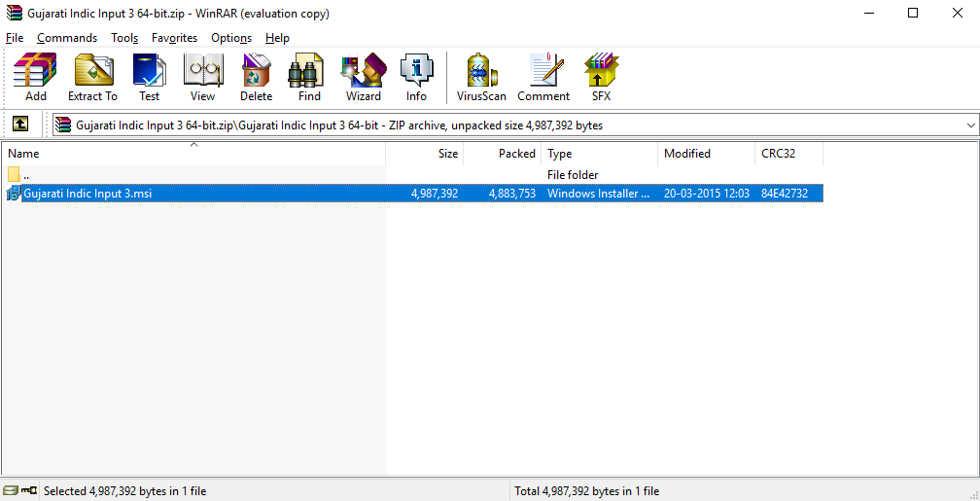Image resolution: width=980 pixels, height=501 pixels.
Task: Click the Add archive toolbar icon
Action: click(36, 77)
